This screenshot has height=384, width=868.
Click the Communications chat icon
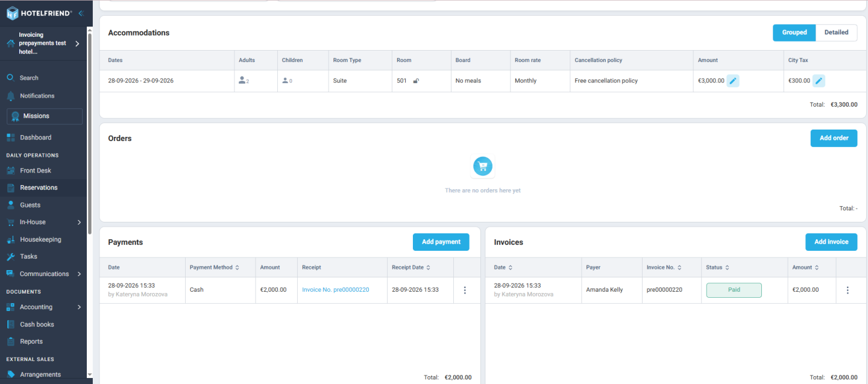(10, 274)
